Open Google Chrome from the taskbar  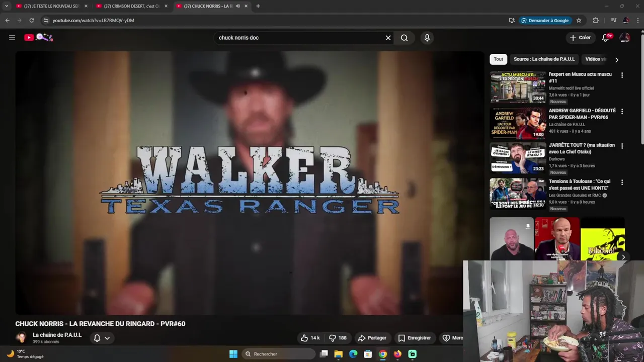pyautogui.click(x=383, y=354)
